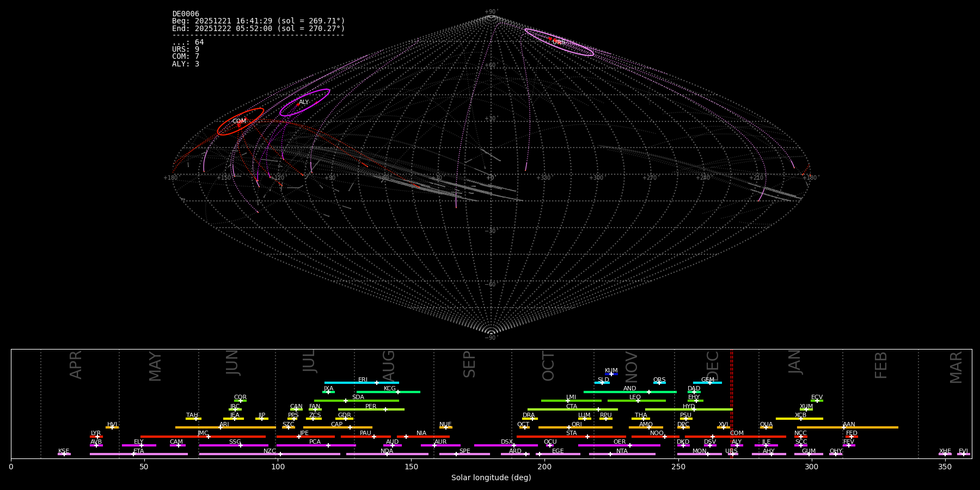Viewport: 980px width, 490px height.
Task: Click the red dashed current solar longitude line
Action: click(731, 403)
